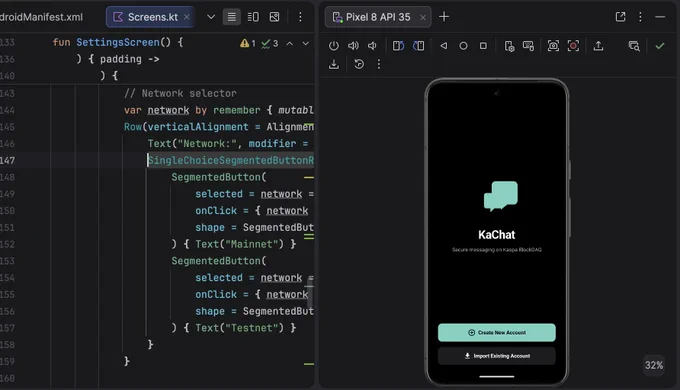Viewport: 680px width, 390px height.
Task: Tap the emulator Overview square button
Action: (483, 46)
